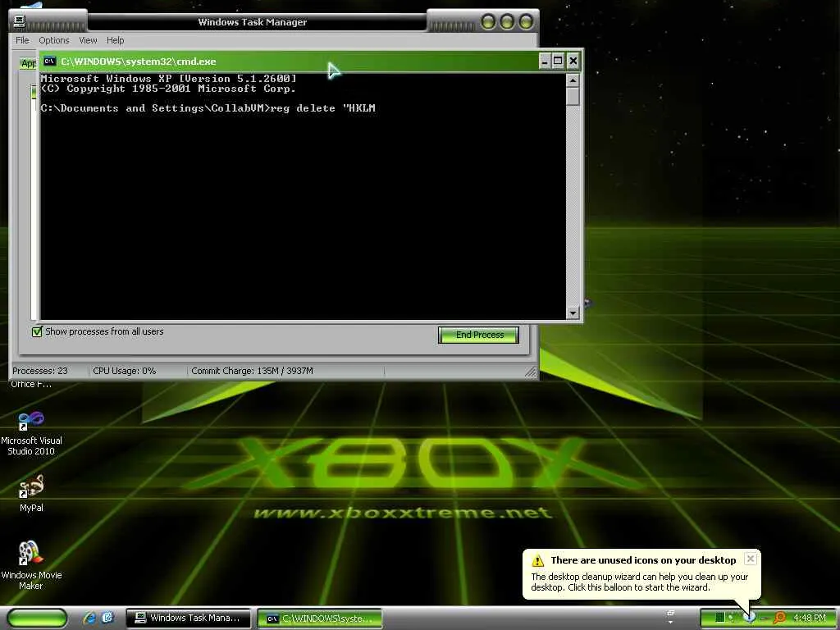
Task: Click the cmd scrollbar up arrow
Action: coord(573,80)
